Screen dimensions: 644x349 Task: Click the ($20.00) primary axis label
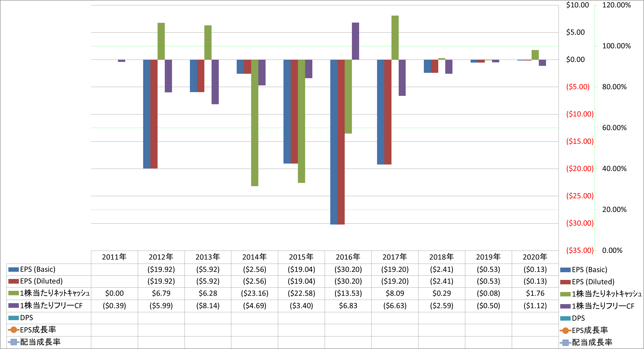point(580,169)
